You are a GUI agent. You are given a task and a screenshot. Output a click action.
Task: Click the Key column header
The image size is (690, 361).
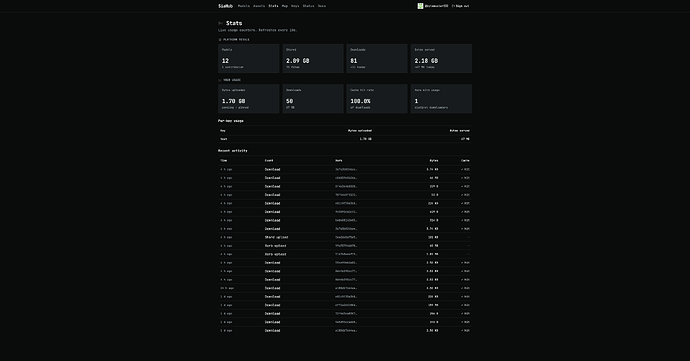(x=223, y=131)
